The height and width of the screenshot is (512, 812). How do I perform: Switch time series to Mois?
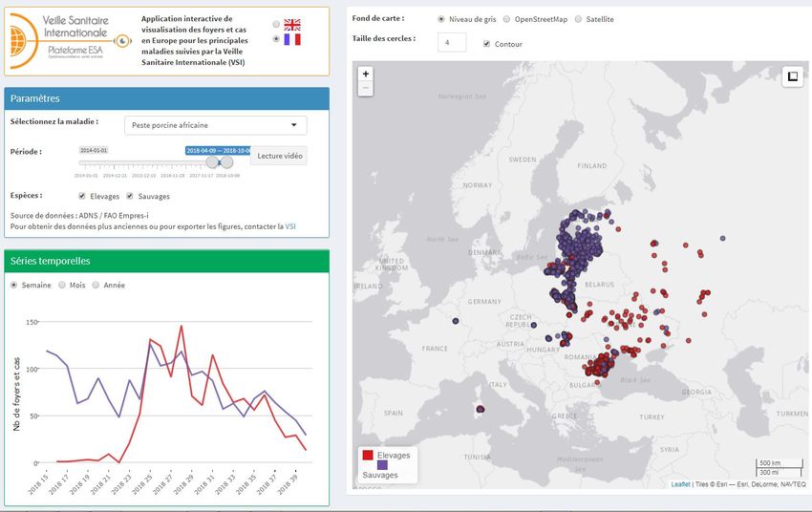point(62,285)
